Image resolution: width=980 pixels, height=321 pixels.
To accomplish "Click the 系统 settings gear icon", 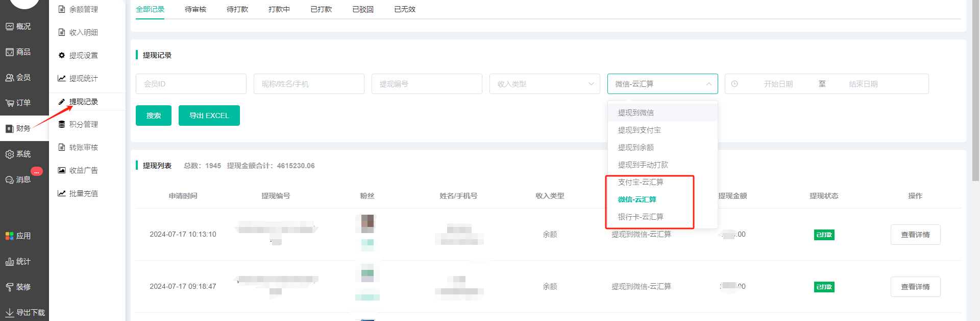I will click(x=10, y=154).
